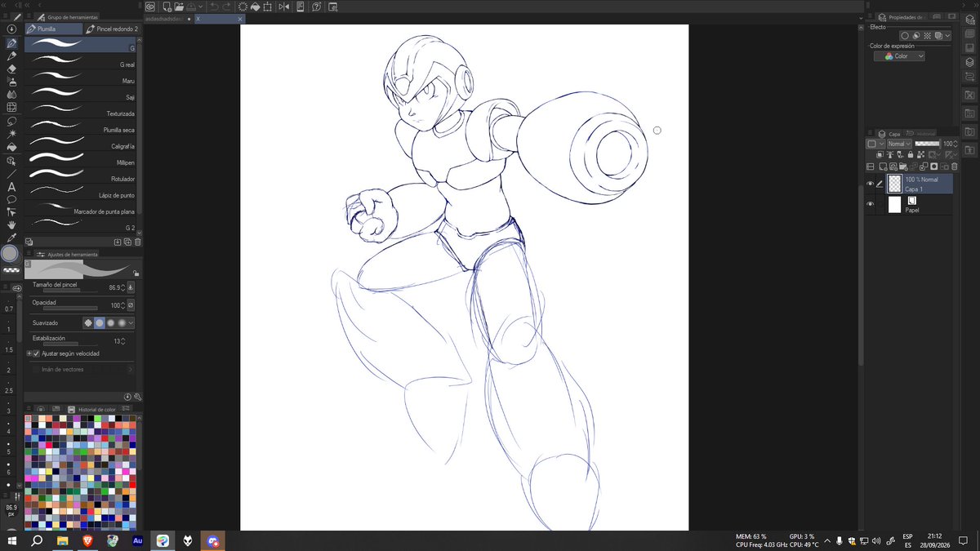Open the Efecto options dropdown arrow
980x551 pixels.
click(947, 36)
